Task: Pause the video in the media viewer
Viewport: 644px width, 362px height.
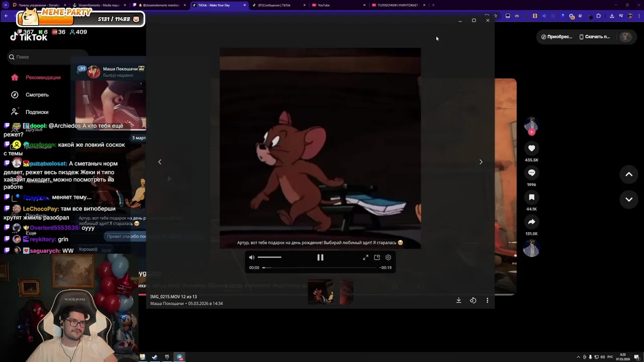Action: [320, 257]
